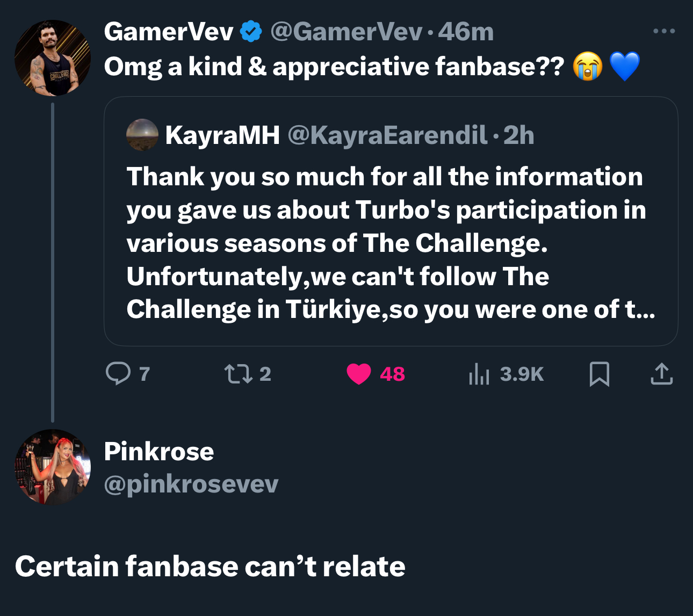
Task: Click GamerVev's blue verified badge
Action: pos(250,32)
